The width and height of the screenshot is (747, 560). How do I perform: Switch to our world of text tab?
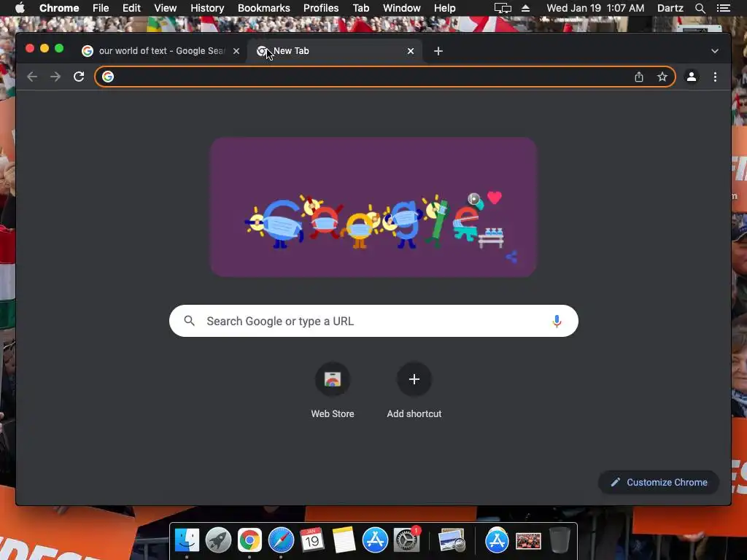(x=161, y=51)
